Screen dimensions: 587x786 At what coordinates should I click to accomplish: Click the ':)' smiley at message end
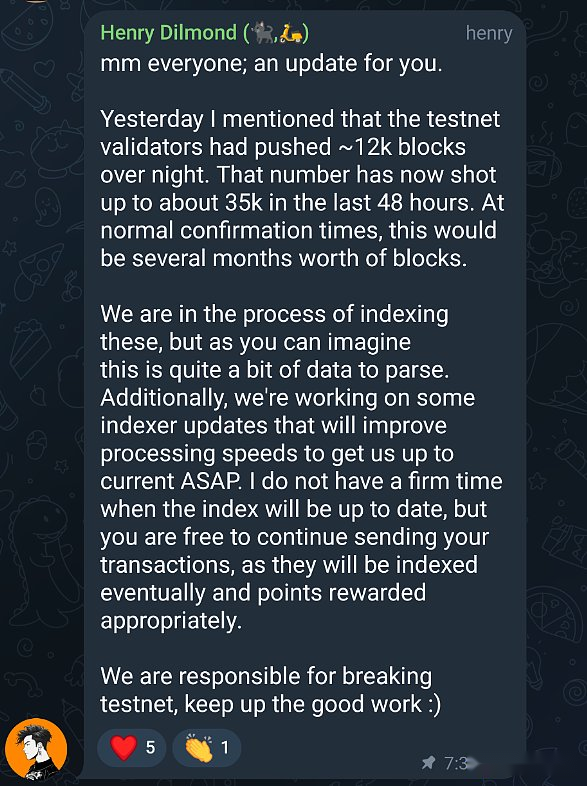pos(435,704)
